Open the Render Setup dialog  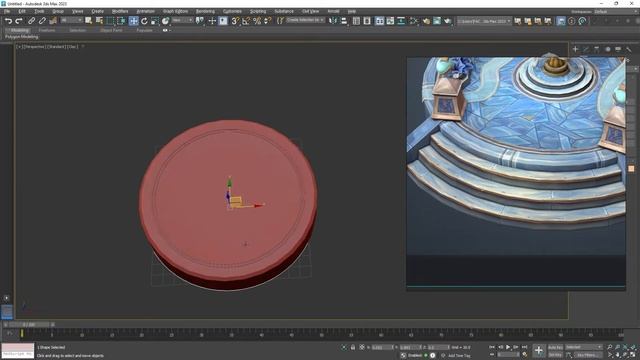[x=426, y=21]
